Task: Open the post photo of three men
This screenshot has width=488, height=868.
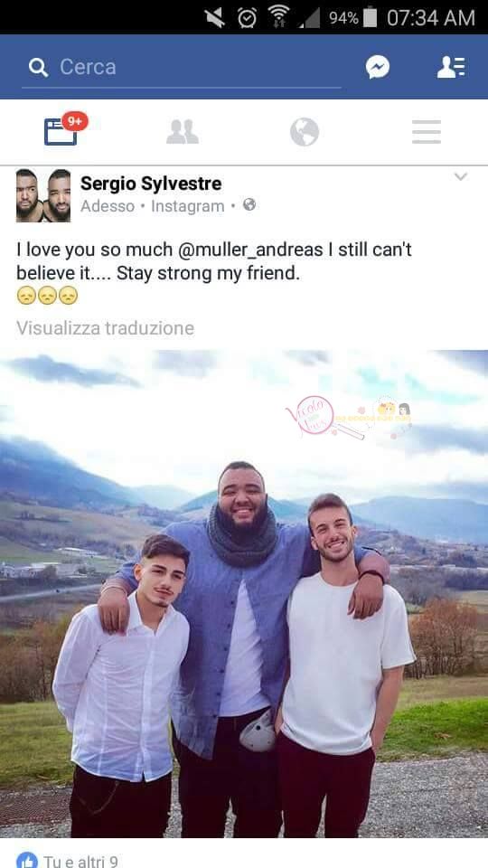Action: point(244,593)
